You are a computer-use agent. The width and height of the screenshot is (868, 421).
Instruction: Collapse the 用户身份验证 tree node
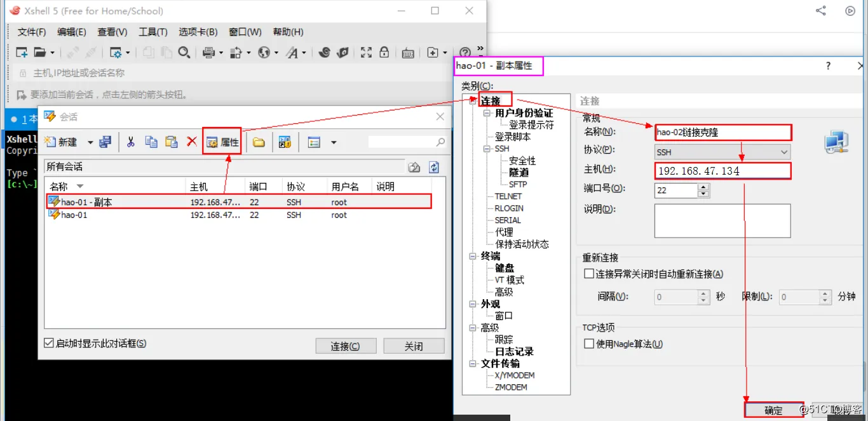coord(487,113)
